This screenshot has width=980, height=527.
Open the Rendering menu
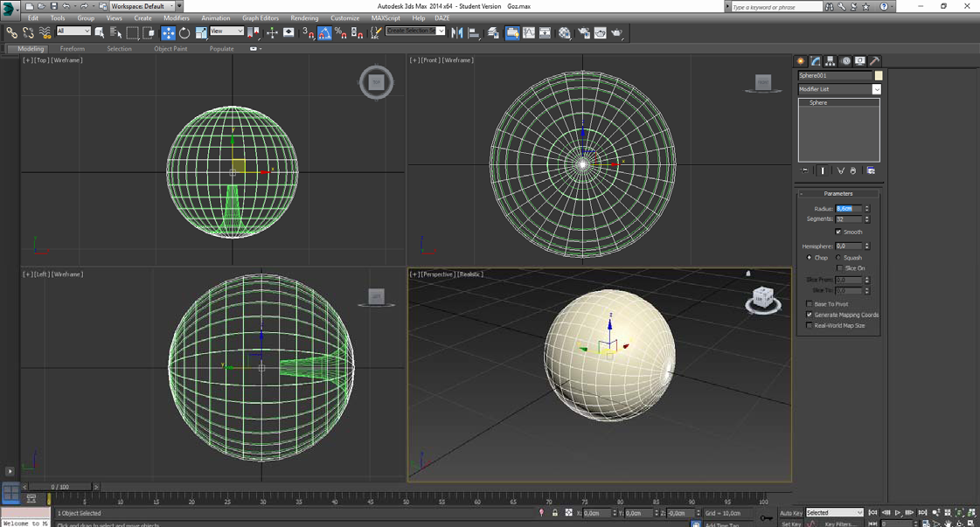(304, 17)
